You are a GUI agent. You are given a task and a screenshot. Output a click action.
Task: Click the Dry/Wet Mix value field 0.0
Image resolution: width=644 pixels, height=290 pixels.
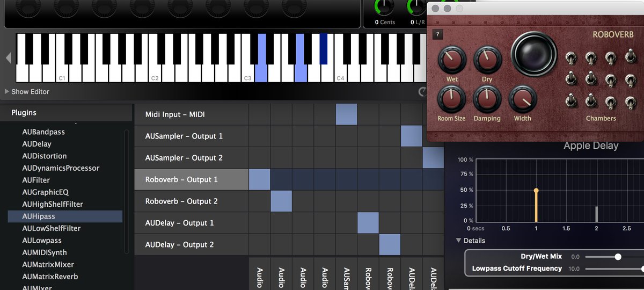[x=575, y=257]
